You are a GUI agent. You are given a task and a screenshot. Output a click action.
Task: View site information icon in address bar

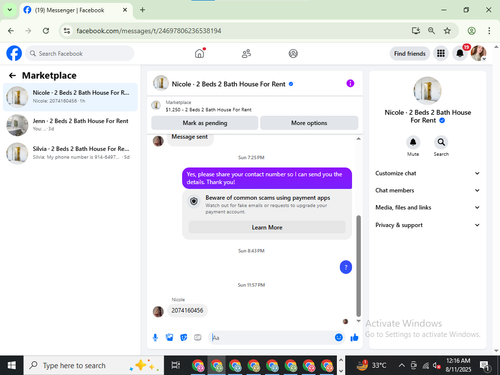point(67,31)
